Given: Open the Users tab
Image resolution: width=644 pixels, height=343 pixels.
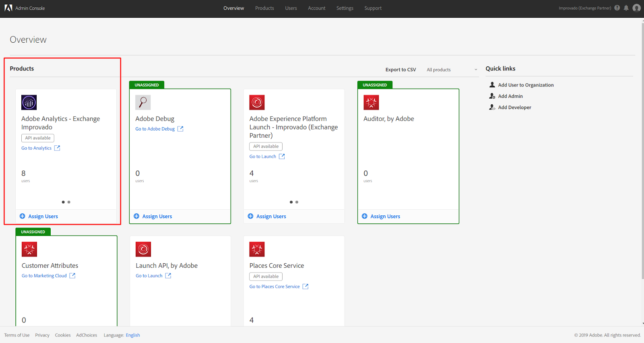Looking at the screenshot, I should pos(291,8).
